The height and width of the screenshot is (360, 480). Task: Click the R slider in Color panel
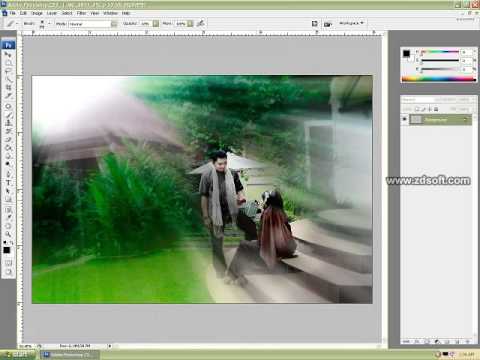coord(440,52)
